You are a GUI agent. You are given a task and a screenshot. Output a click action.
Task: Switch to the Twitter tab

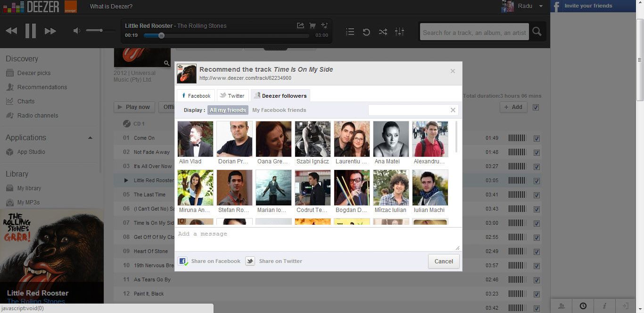tap(232, 95)
